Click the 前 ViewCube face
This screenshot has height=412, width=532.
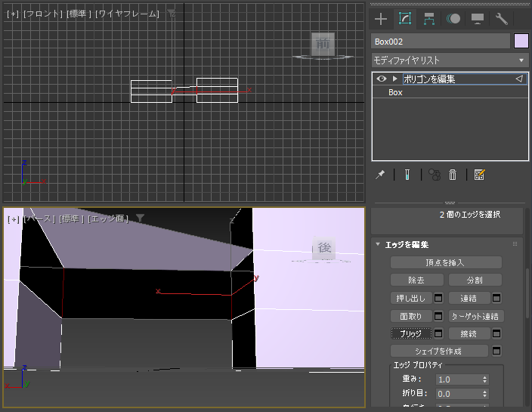[323, 43]
